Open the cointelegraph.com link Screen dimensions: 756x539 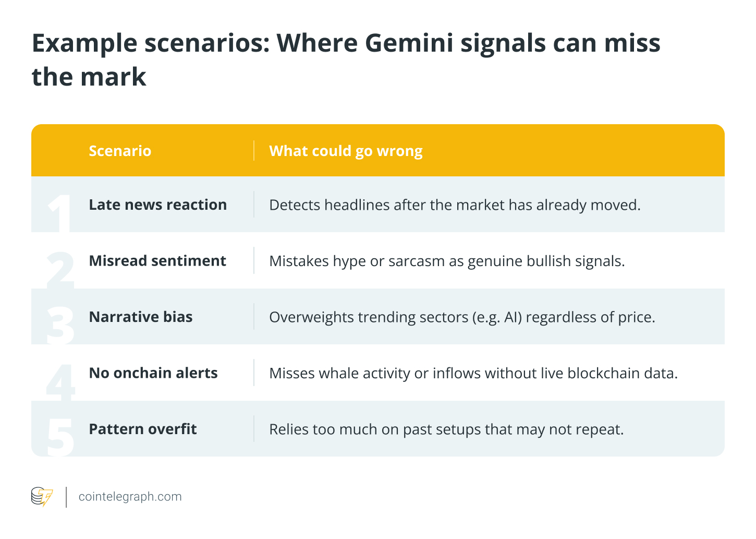(130, 497)
